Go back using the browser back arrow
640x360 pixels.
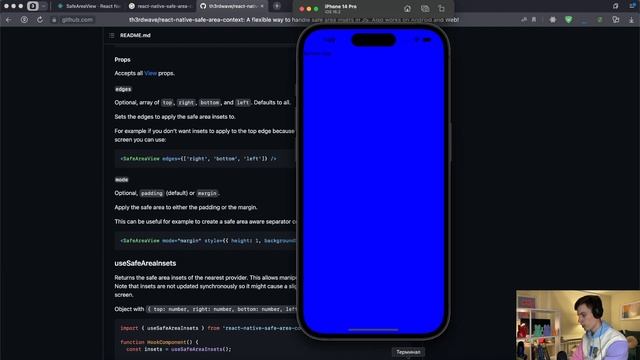tap(9, 20)
